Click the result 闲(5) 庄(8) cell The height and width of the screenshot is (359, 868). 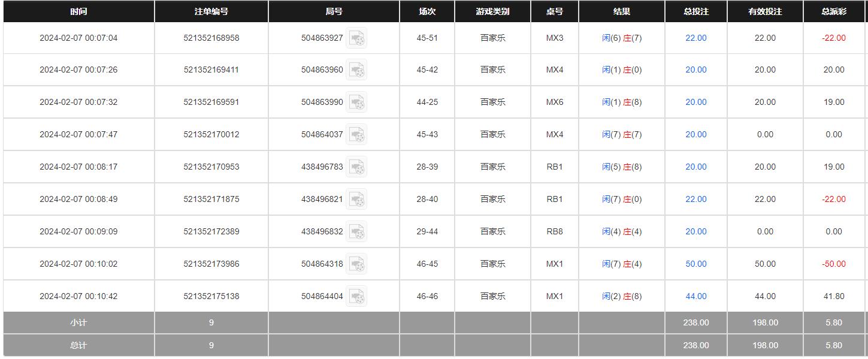pos(622,167)
